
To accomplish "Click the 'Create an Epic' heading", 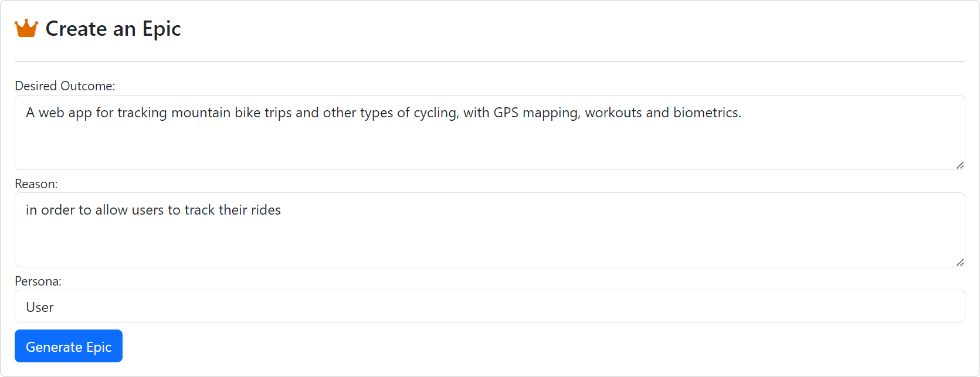I will (113, 28).
